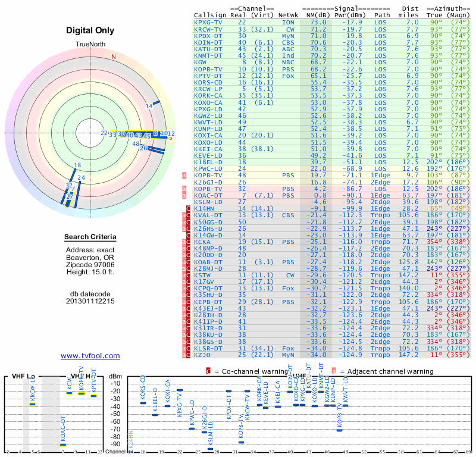Open the www.tvfool.com link
This screenshot has width=476, height=457.
[x=90, y=356]
